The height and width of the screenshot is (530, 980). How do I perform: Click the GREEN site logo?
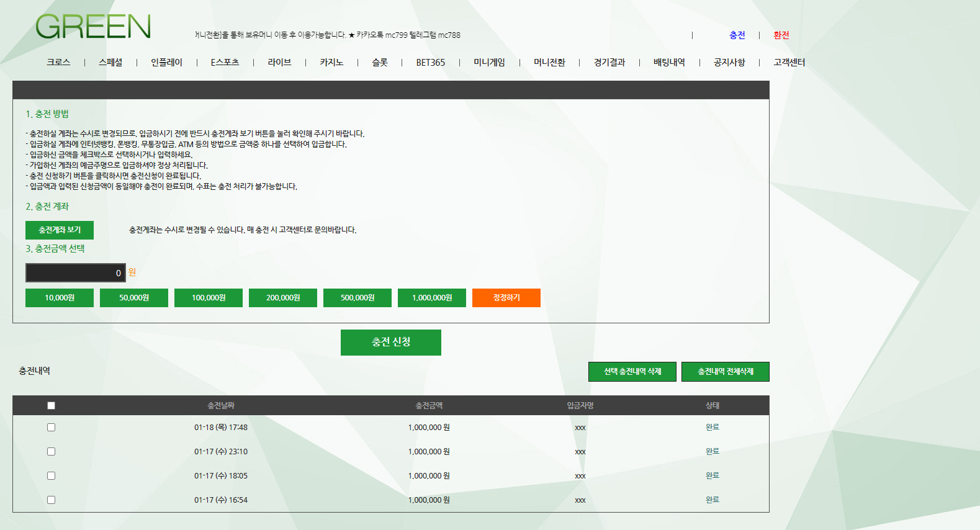coord(93,27)
